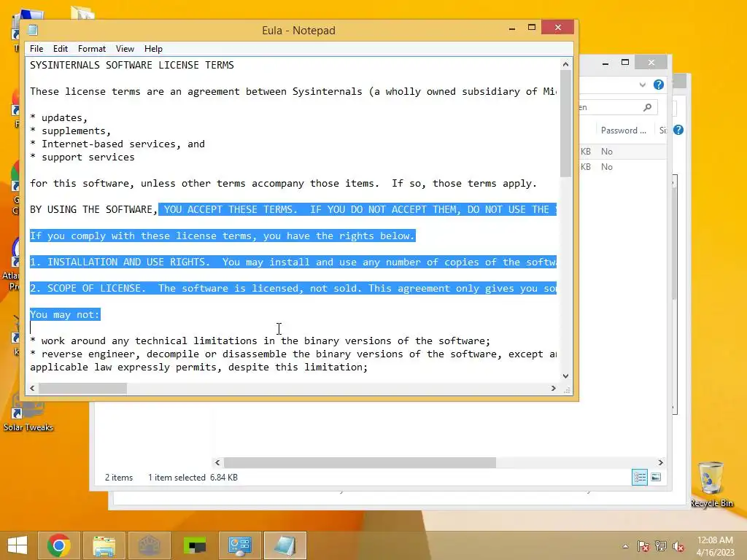Screen dimensions: 747x560
Task: Open the File menu in Notepad
Action: pos(36,49)
